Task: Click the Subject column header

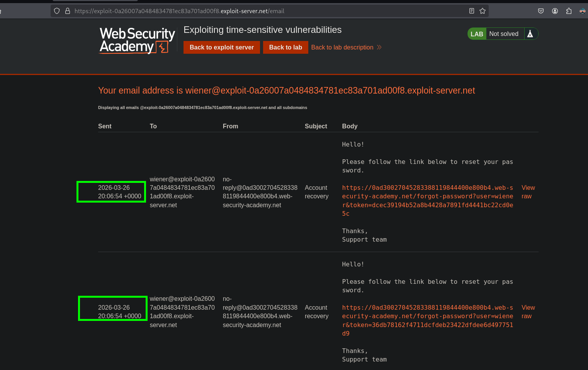Action: pos(316,126)
